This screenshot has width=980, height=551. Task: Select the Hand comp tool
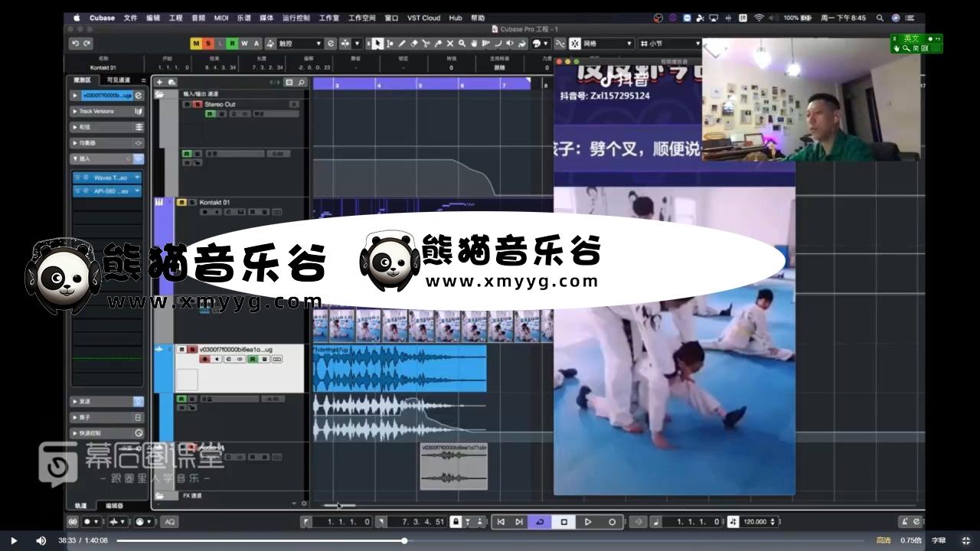(x=474, y=44)
